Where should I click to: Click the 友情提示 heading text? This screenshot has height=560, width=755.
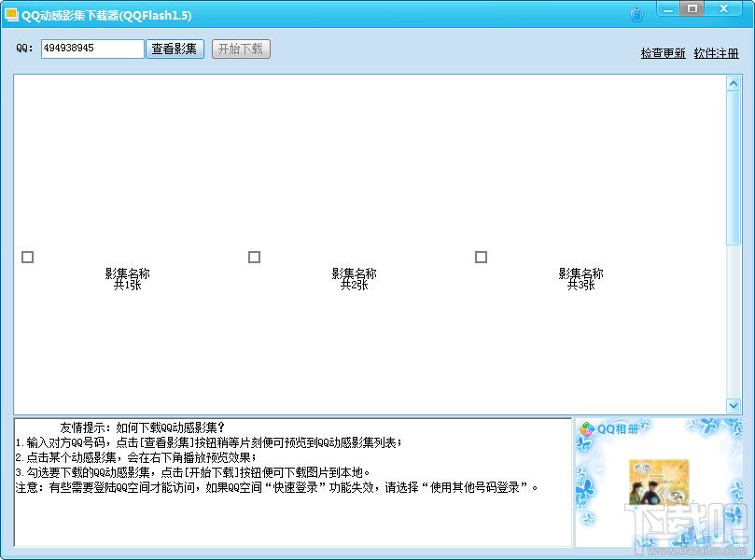click(142, 427)
